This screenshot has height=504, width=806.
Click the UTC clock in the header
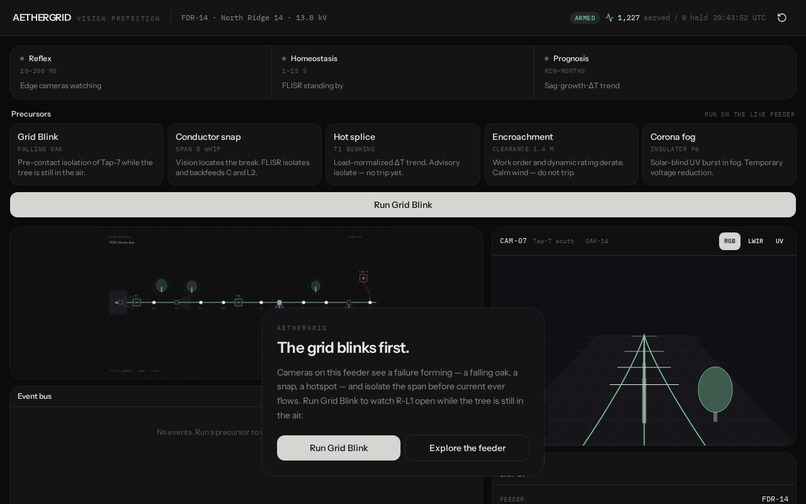[739, 17]
